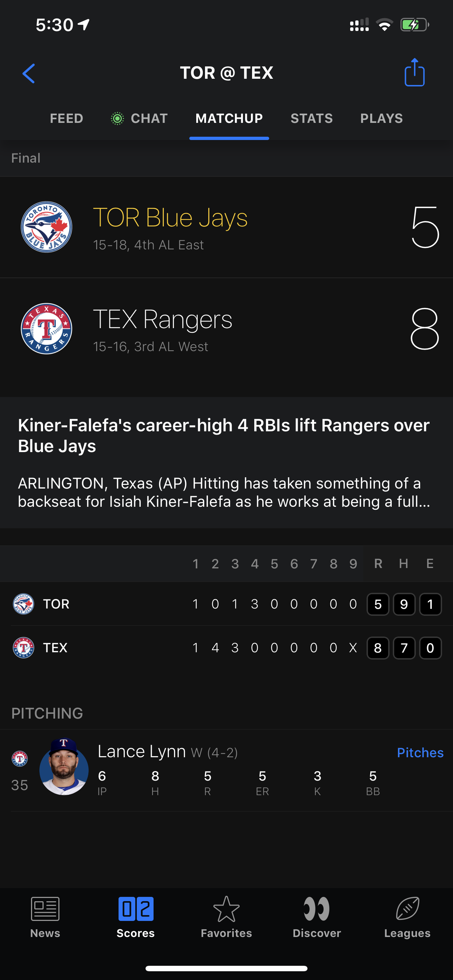Select the TOR Blue Jays team name

coord(170,218)
